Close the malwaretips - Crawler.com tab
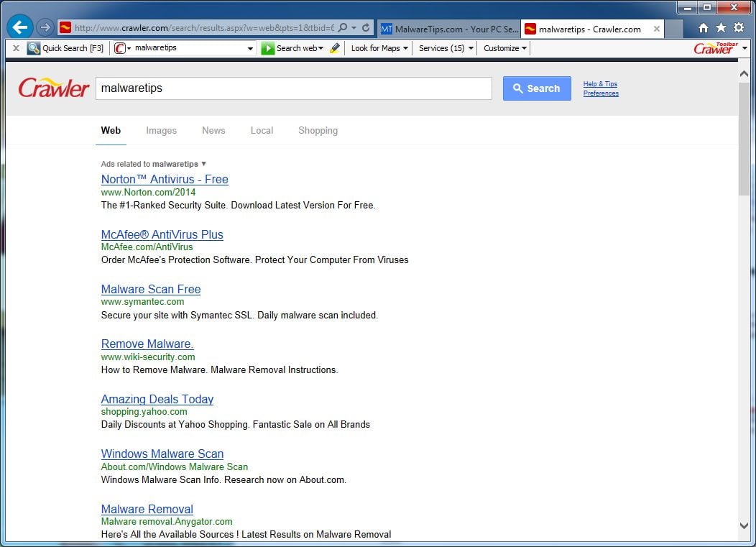The width and height of the screenshot is (756, 547). click(656, 29)
